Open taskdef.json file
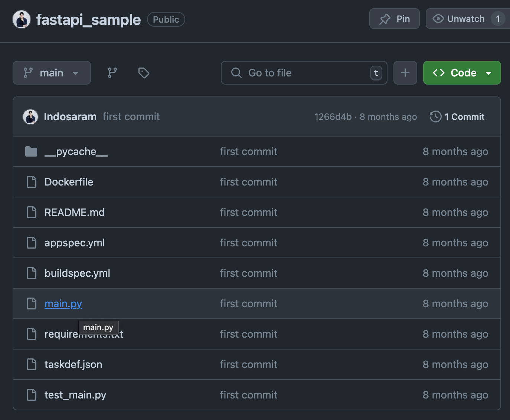510x420 pixels. tap(73, 364)
